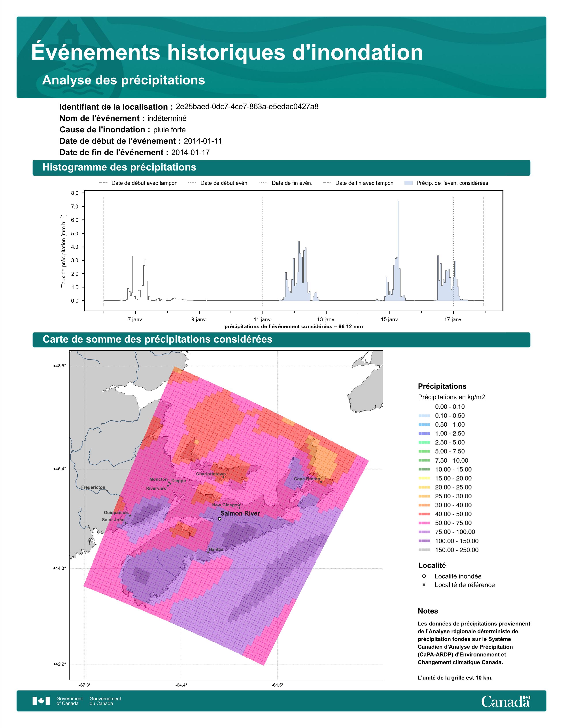Click the 150.00 - 250.00 grey legend swatch
Image resolution: width=563 pixels, height=728 pixels.
tap(424, 550)
